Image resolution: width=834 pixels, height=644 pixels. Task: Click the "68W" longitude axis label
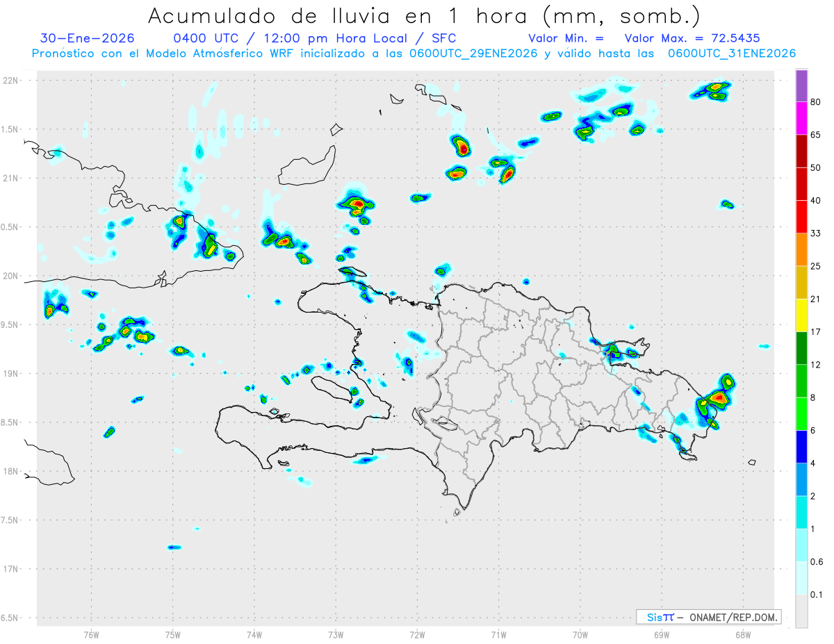[x=742, y=634]
